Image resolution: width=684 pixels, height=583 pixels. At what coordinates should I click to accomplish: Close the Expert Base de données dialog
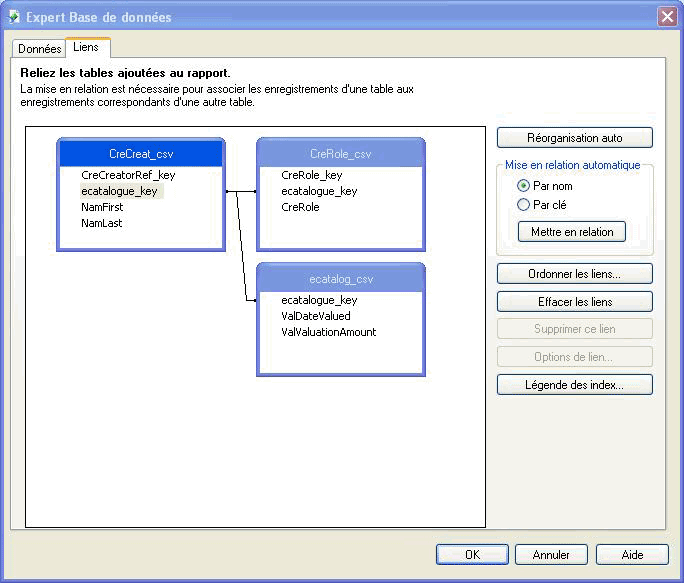(667, 17)
